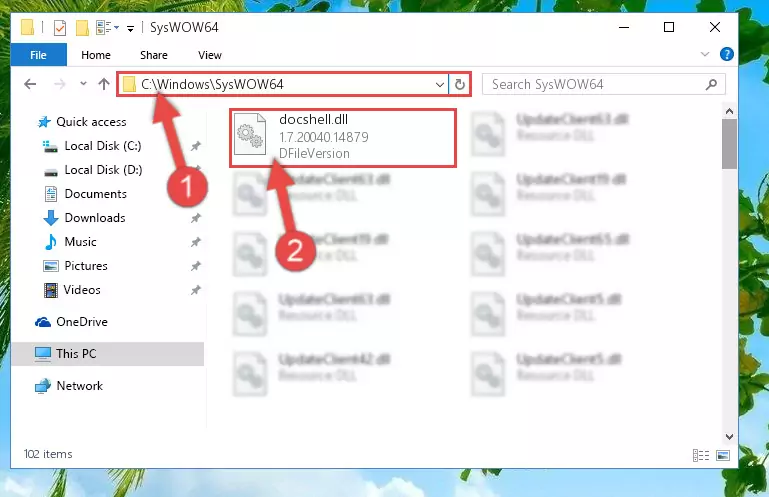Click the pin icon beside Pictures

196,266
